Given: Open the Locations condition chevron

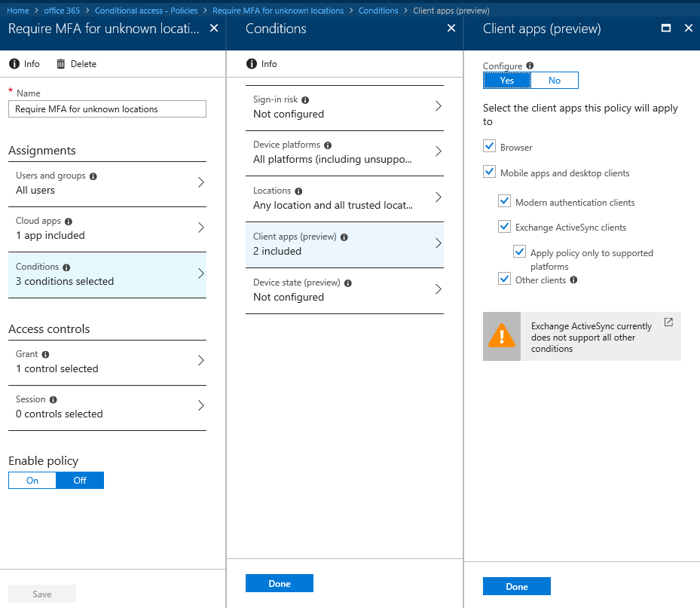Looking at the screenshot, I should click(438, 197).
